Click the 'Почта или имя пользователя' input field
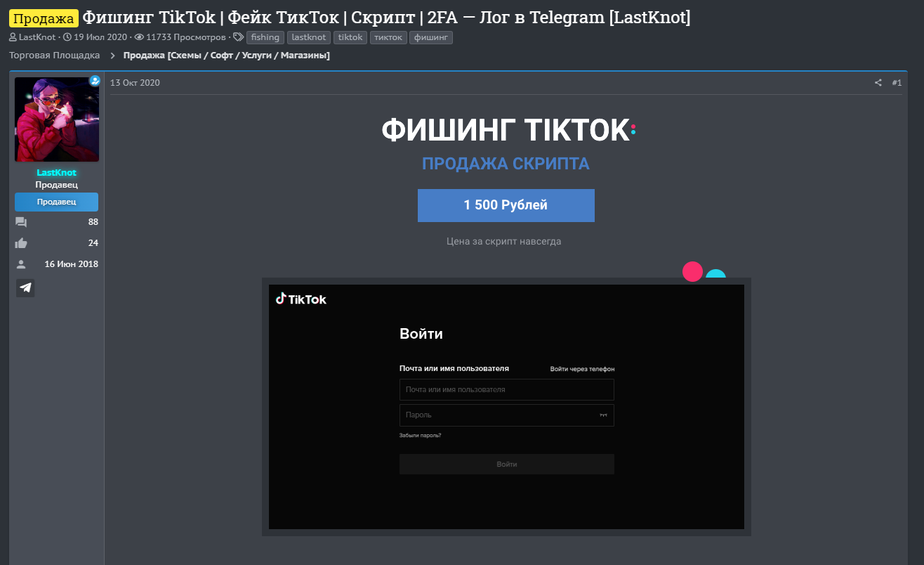This screenshot has height=565, width=924. (507, 389)
